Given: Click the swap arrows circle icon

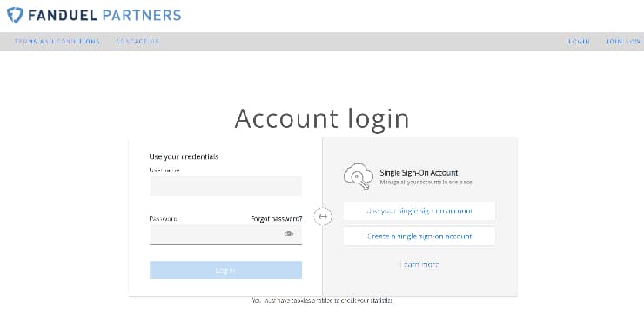Looking at the screenshot, I should click(x=323, y=216).
